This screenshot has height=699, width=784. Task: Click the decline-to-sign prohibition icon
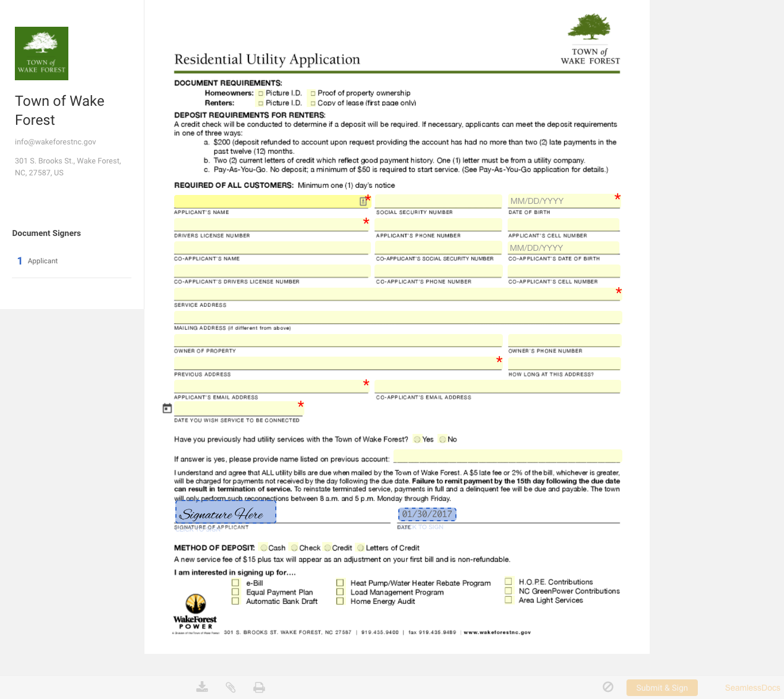[x=607, y=687]
